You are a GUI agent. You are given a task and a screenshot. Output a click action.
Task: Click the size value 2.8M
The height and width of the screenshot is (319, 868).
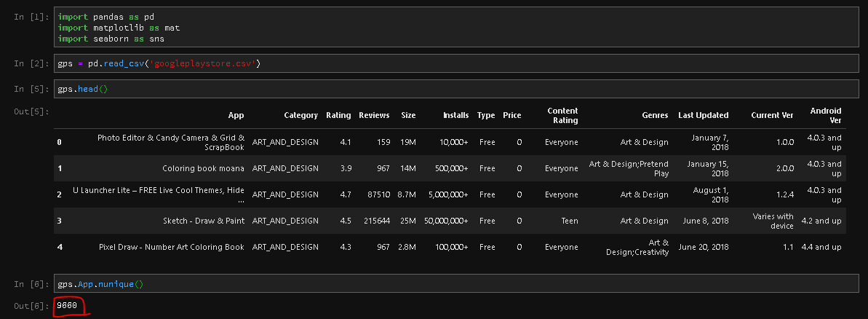point(407,247)
